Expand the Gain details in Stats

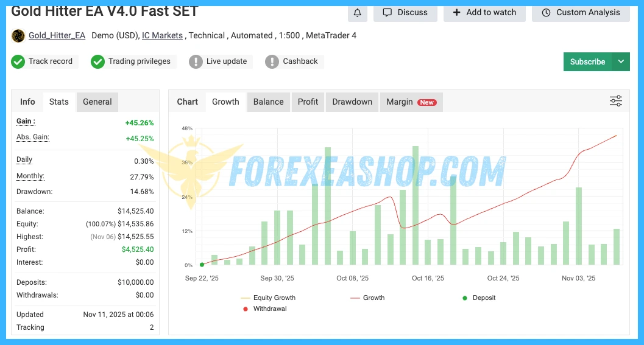point(26,122)
